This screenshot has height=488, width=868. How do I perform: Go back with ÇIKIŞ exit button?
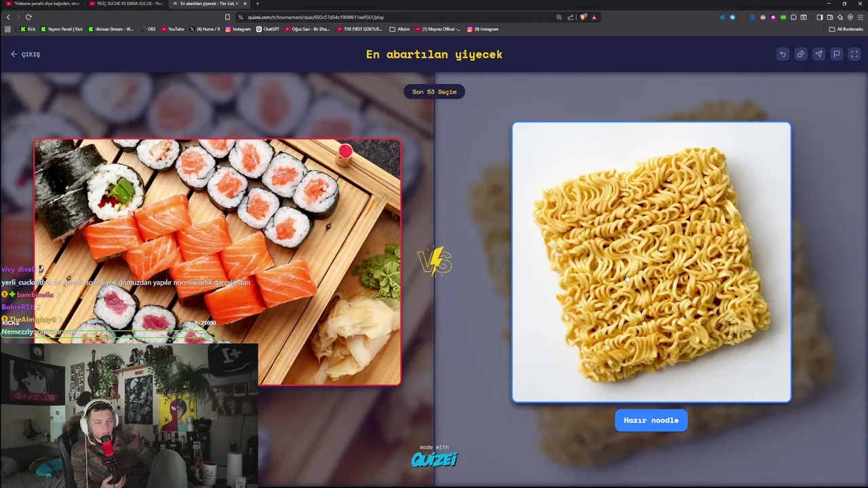pos(26,54)
